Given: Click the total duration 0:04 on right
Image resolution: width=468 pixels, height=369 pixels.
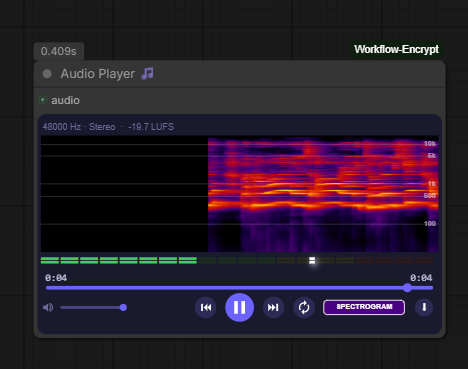Looking at the screenshot, I should (421, 278).
